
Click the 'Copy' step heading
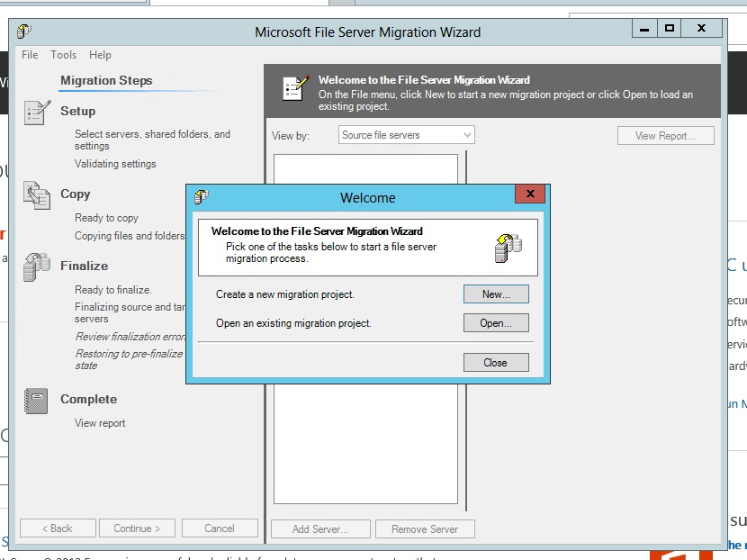[x=76, y=194]
